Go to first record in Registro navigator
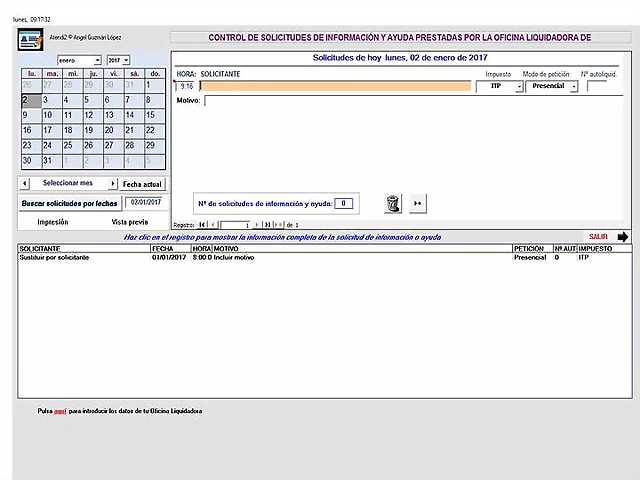 pyautogui.click(x=202, y=224)
